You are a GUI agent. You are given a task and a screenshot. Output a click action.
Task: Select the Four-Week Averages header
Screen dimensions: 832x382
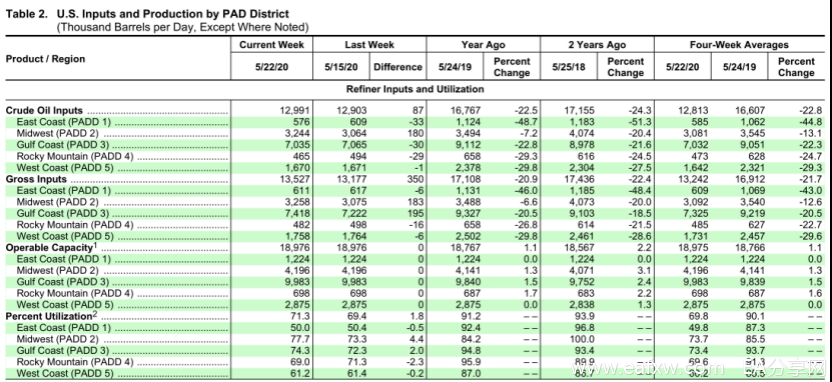[x=739, y=45]
